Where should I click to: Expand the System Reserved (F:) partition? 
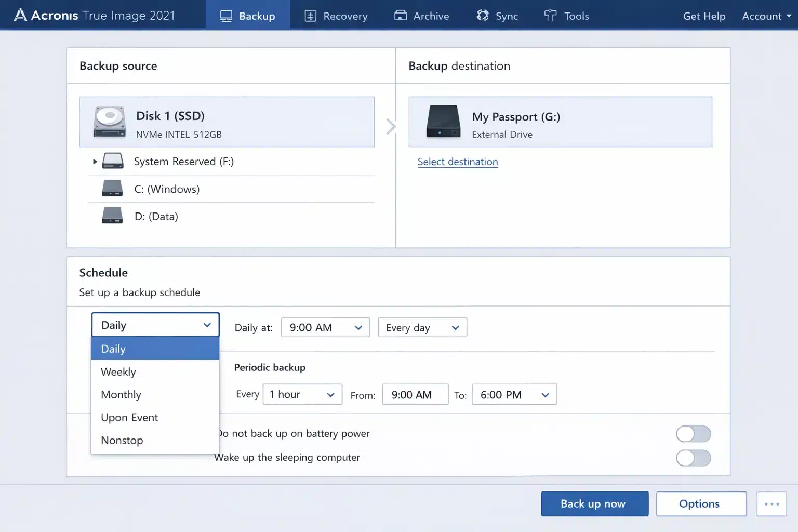pos(95,162)
